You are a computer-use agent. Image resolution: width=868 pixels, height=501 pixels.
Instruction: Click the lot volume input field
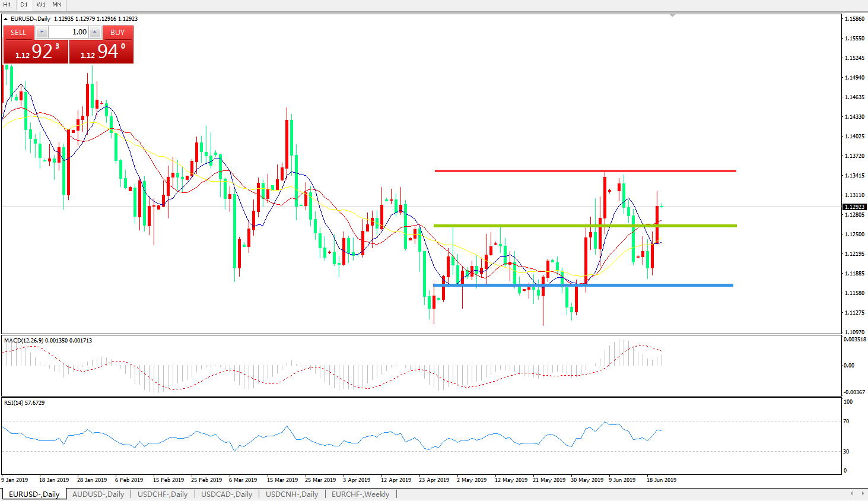point(68,32)
